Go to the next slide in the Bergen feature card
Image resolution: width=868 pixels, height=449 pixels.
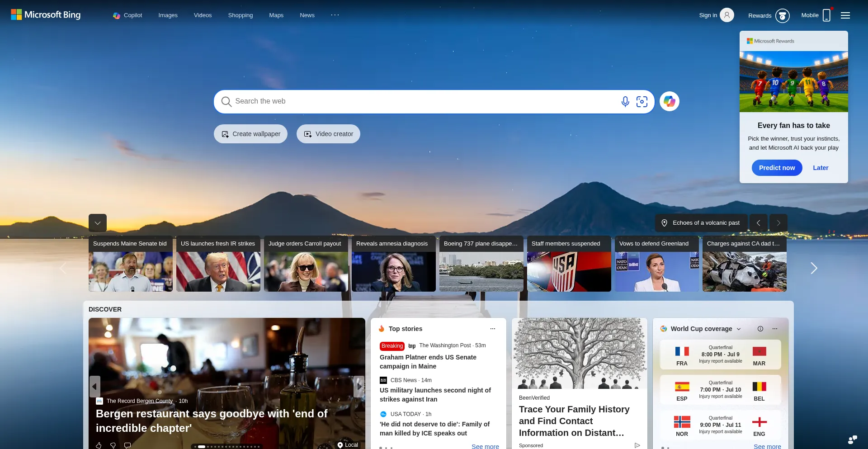tap(359, 387)
